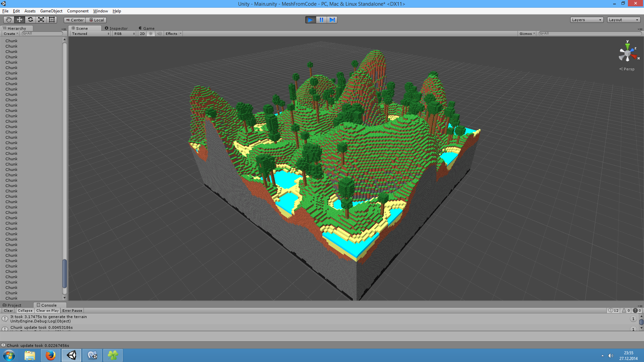Image resolution: width=644 pixels, height=362 pixels.
Task: Toggle scene audio speaker icon
Action: 159,34
